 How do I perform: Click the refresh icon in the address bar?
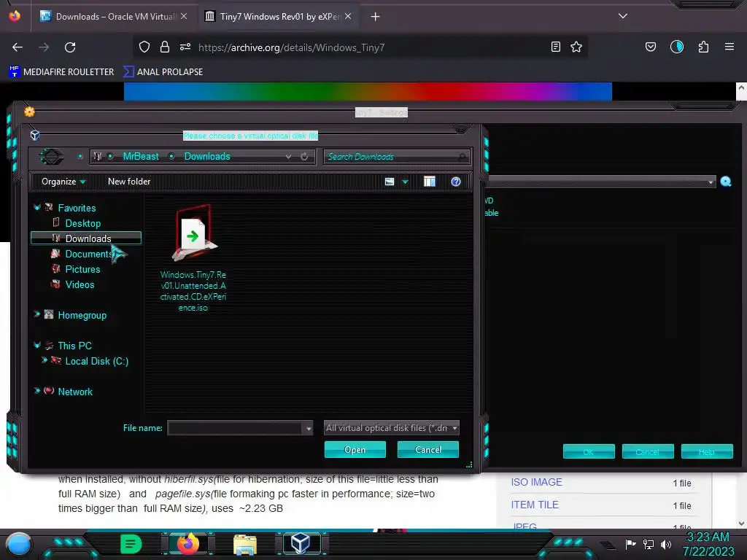coord(304,157)
